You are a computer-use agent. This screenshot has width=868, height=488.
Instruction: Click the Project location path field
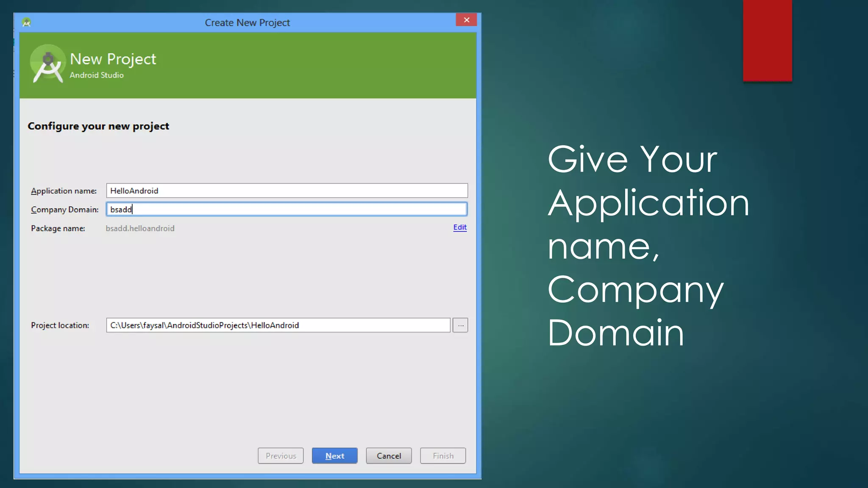click(x=278, y=325)
